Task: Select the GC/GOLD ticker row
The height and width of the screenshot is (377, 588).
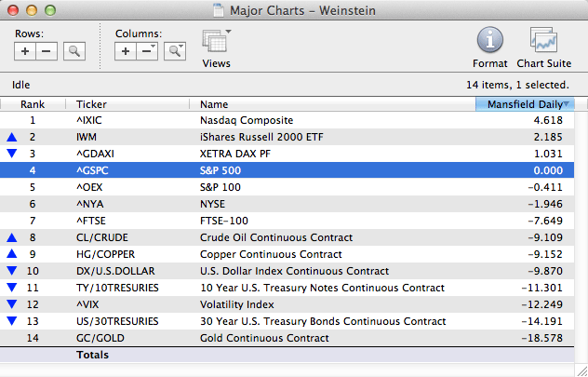Action: tap(100, 338)
